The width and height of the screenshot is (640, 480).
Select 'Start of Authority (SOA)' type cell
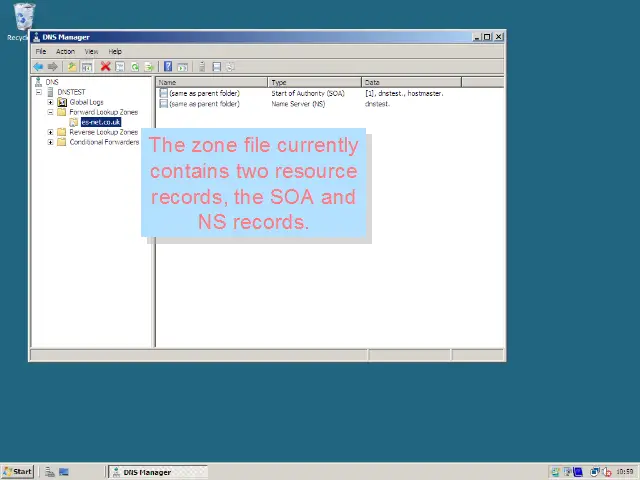click(308, 93)
